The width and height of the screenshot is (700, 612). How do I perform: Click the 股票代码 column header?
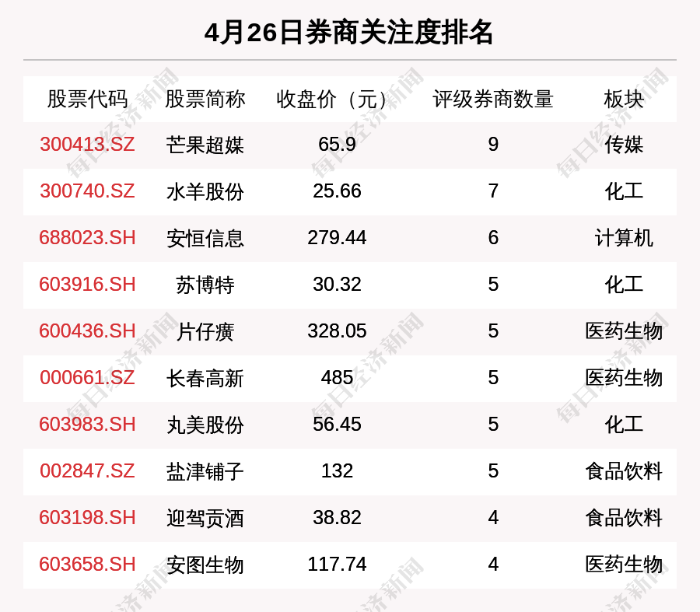point(87,99)
